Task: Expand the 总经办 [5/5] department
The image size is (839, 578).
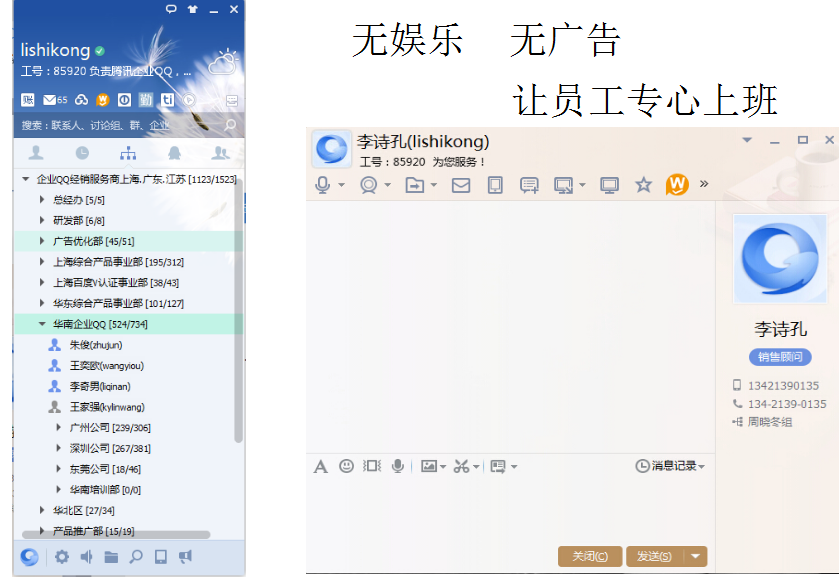Action: pyautogui.click(x=42, y=200)
